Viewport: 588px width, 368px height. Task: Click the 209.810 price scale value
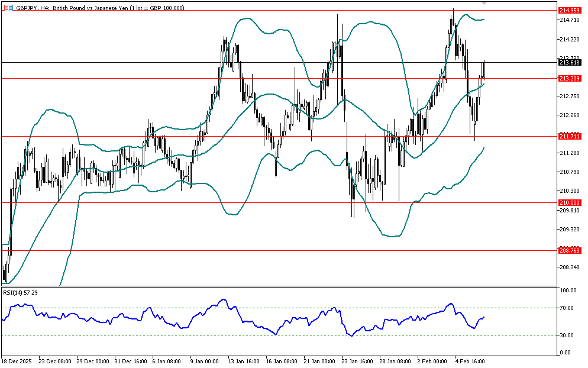tap(568, 210)
